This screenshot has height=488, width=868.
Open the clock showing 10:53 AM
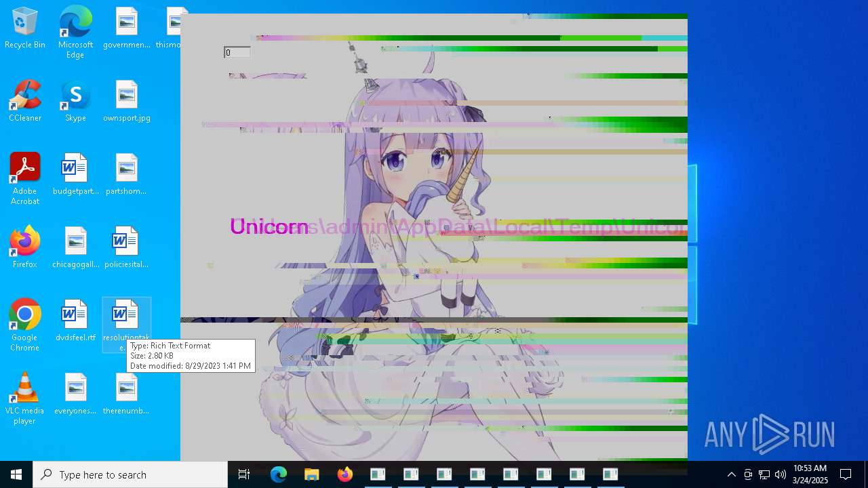tap(810, 474)
